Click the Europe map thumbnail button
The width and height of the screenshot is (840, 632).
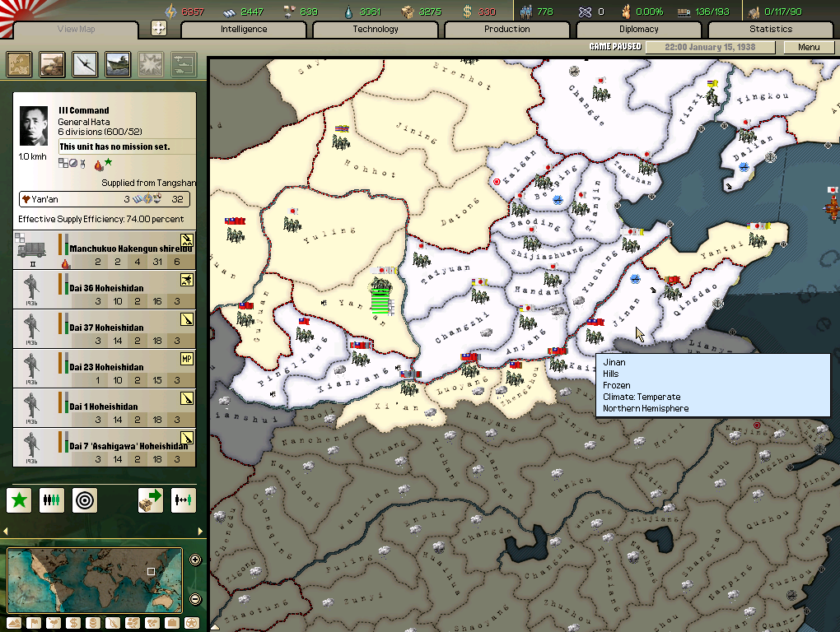(19, 64)
